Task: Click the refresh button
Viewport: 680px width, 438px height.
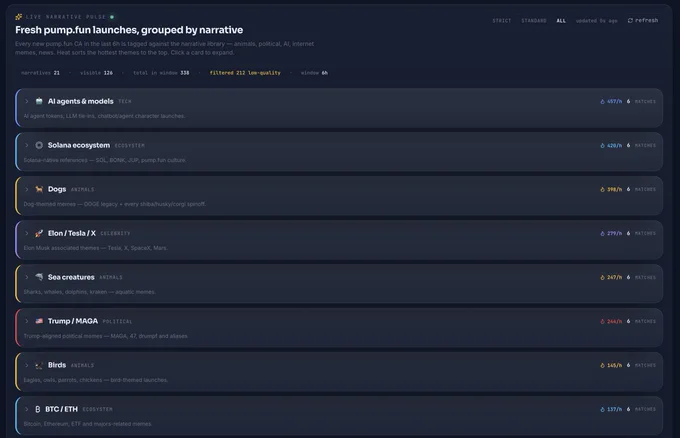Action: pyautogui.click(x=643, y=20)
